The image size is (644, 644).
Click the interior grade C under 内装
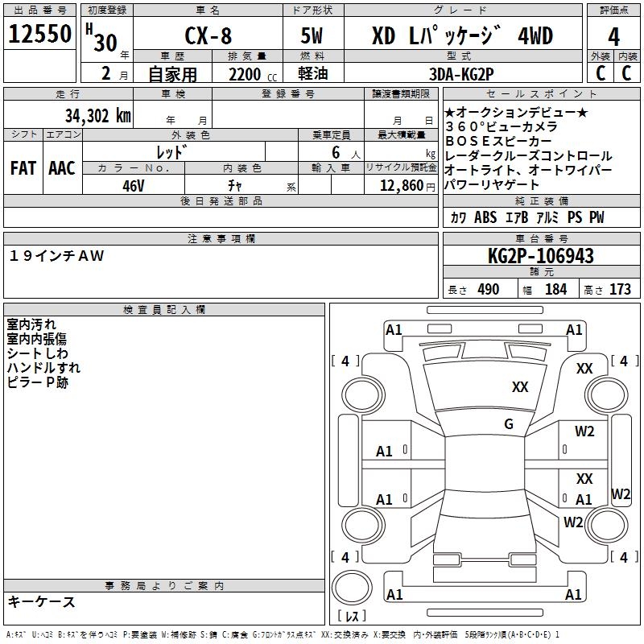pos(626,73)
